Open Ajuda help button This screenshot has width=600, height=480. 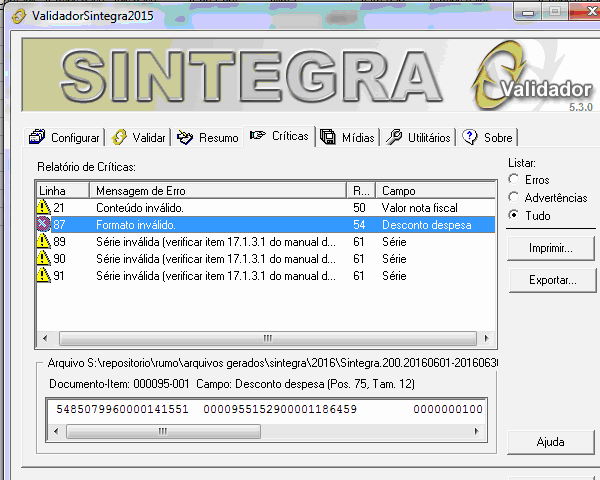[x=551, y=442]
